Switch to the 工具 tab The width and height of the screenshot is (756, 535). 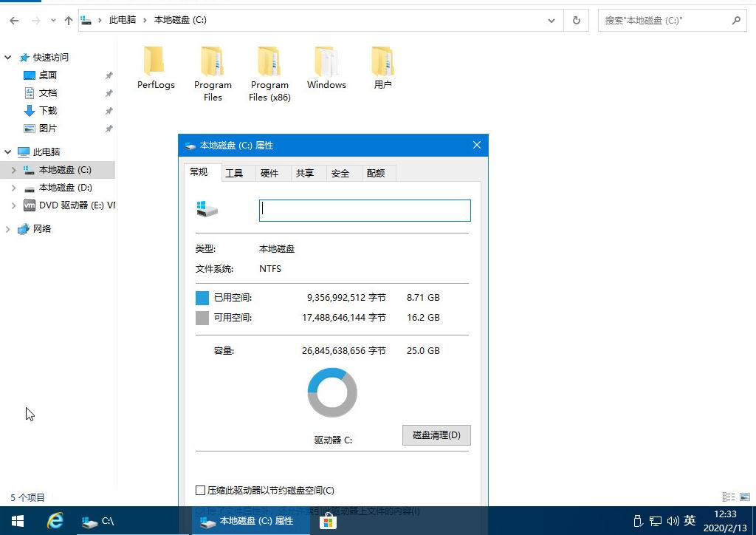click(x=234, y=173)
